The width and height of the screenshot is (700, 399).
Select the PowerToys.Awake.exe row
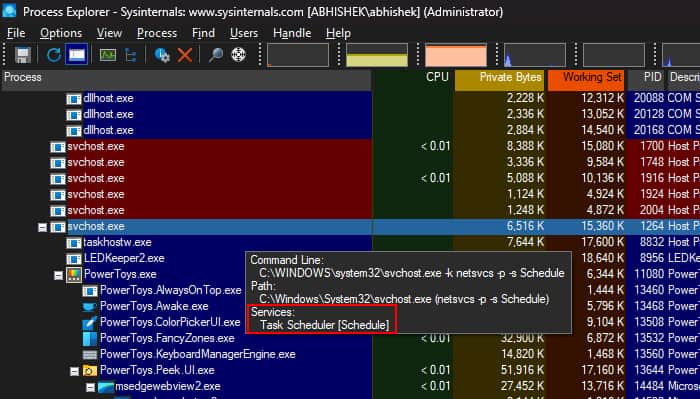[350, 307]
